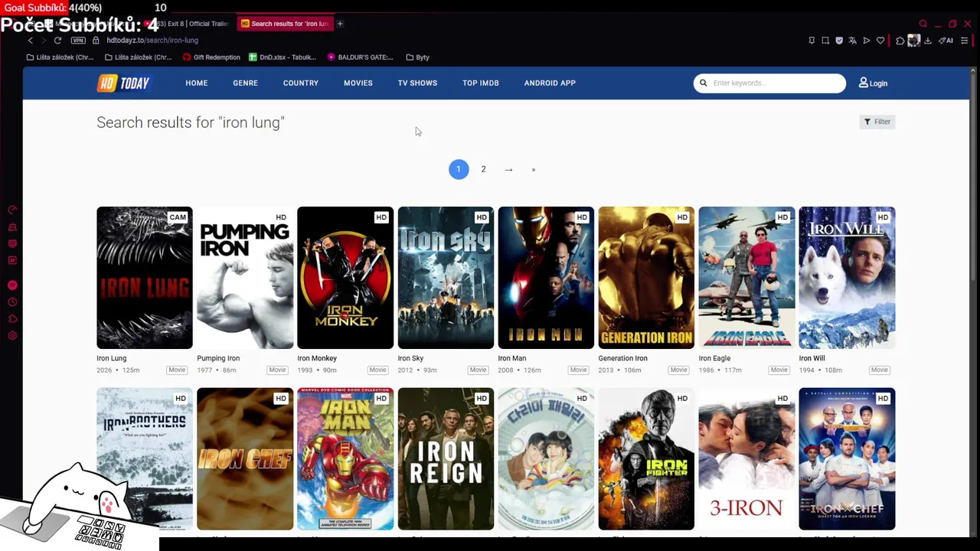Open sidebar extensions cube icon
980x551 pixels.
(12, 319)
